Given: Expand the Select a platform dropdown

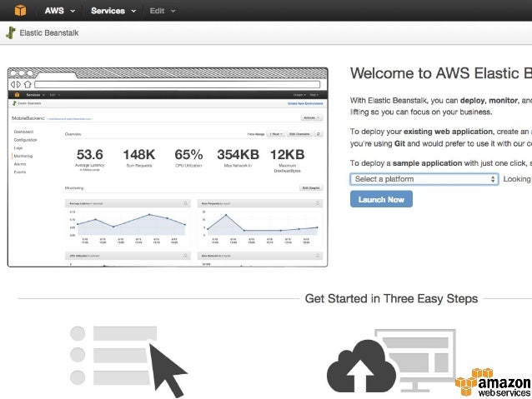Looking at the screenshot, I should coord(424,179).
